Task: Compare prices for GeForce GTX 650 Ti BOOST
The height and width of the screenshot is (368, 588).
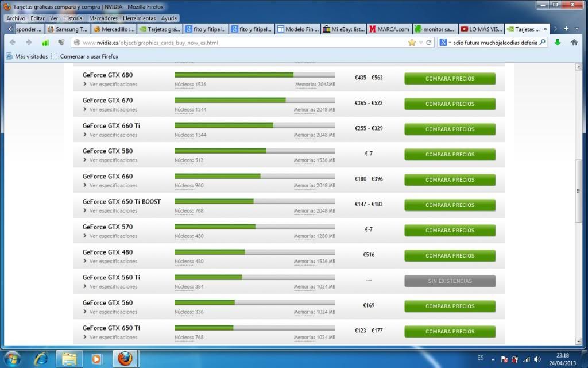Action: (450, 205)
